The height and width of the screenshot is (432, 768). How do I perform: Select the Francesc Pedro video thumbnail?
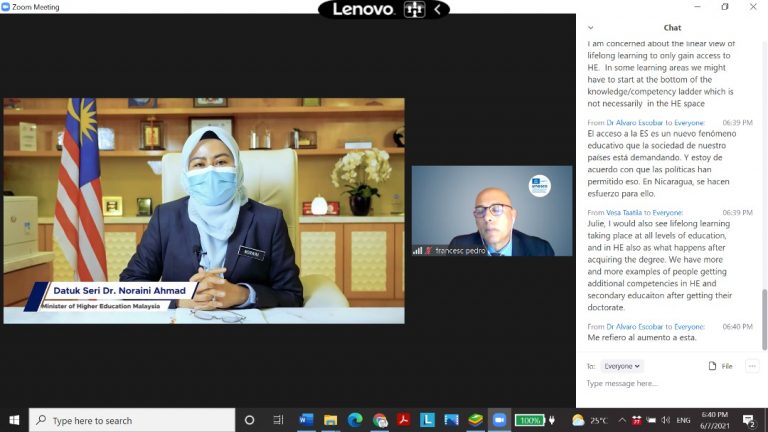pos(492,210)
